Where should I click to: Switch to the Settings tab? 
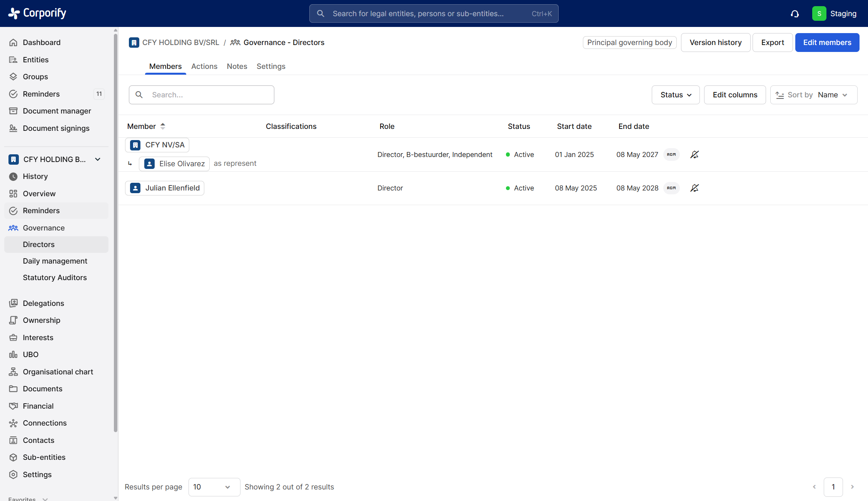pyautogui.click(x=271, y=66)
